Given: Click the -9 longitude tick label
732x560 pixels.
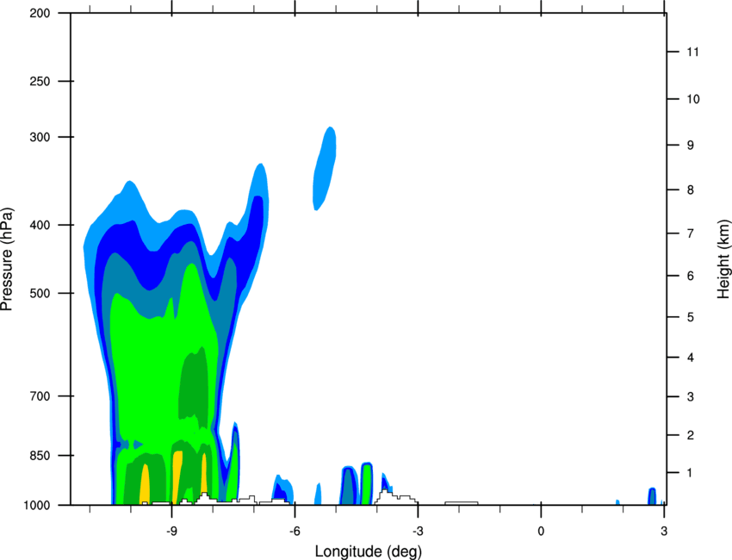Looking at the screenshot, I should pyautogui.click(x=171, y=532).
